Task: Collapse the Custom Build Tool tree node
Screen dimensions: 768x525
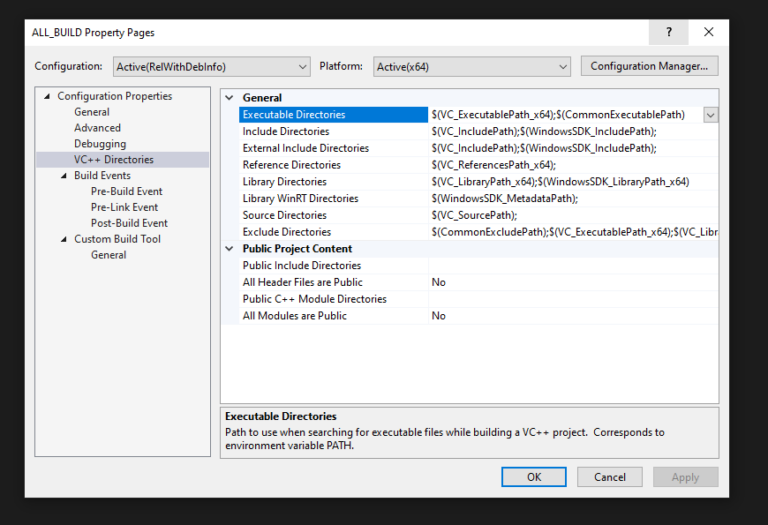Action: pyautogui.click(x=64, y=239)
